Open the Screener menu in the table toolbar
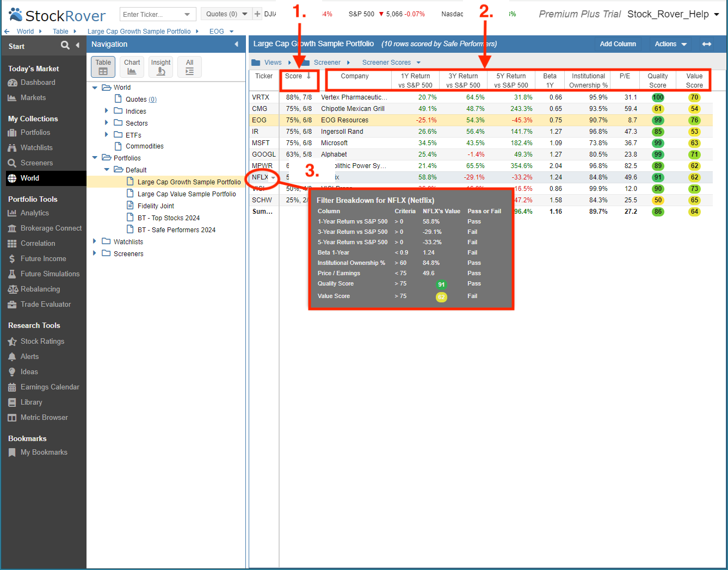The height and width of the screenshot is (570, 728). (326, 63)
